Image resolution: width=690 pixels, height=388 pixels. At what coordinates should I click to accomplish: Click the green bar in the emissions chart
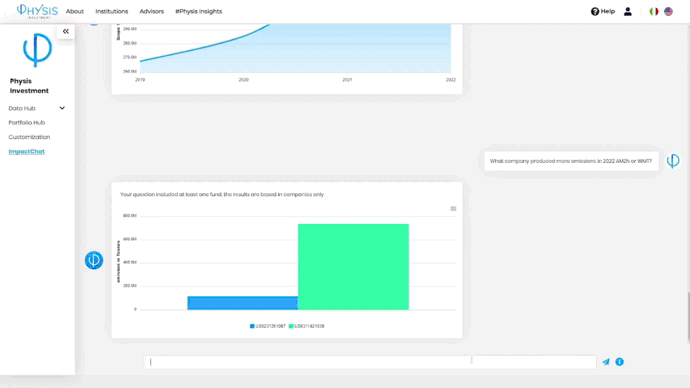353,267
